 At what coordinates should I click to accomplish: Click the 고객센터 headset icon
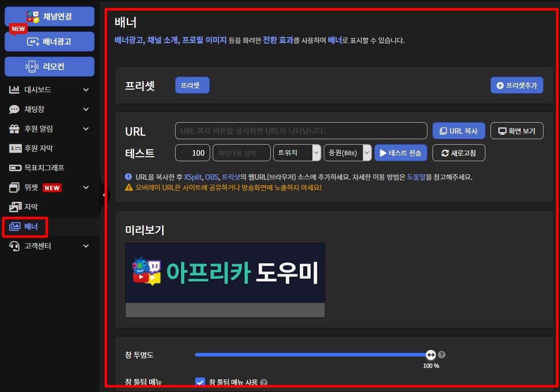[x=15, y=246]
